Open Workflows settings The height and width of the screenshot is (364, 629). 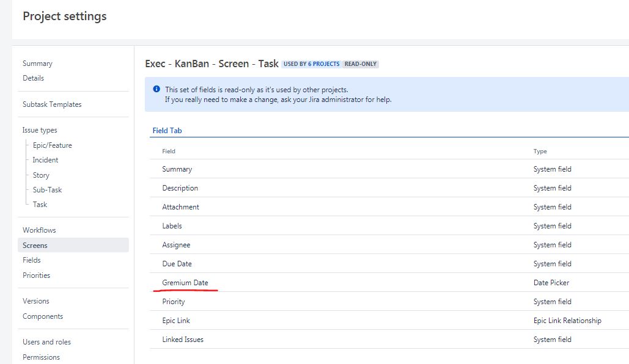[x=39, y=230]
